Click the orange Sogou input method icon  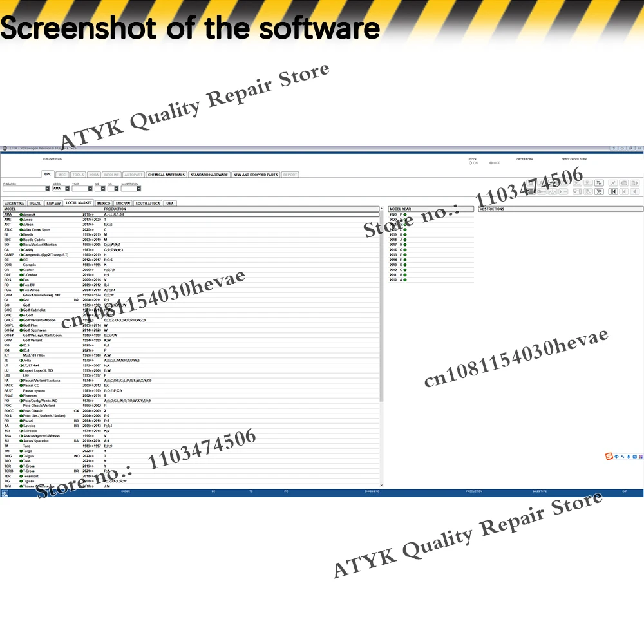pos(609,457)
